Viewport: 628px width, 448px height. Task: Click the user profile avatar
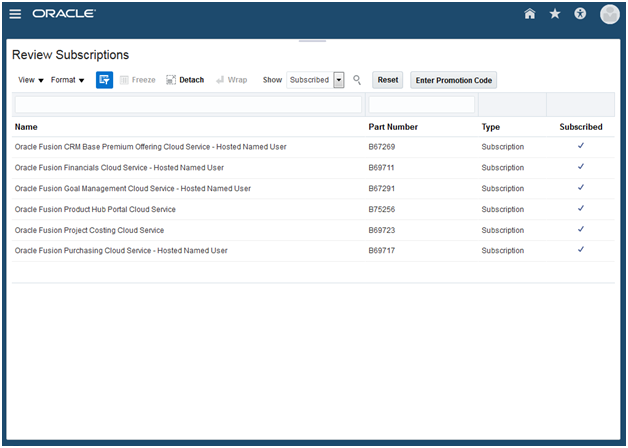click(x=609, y=14)
